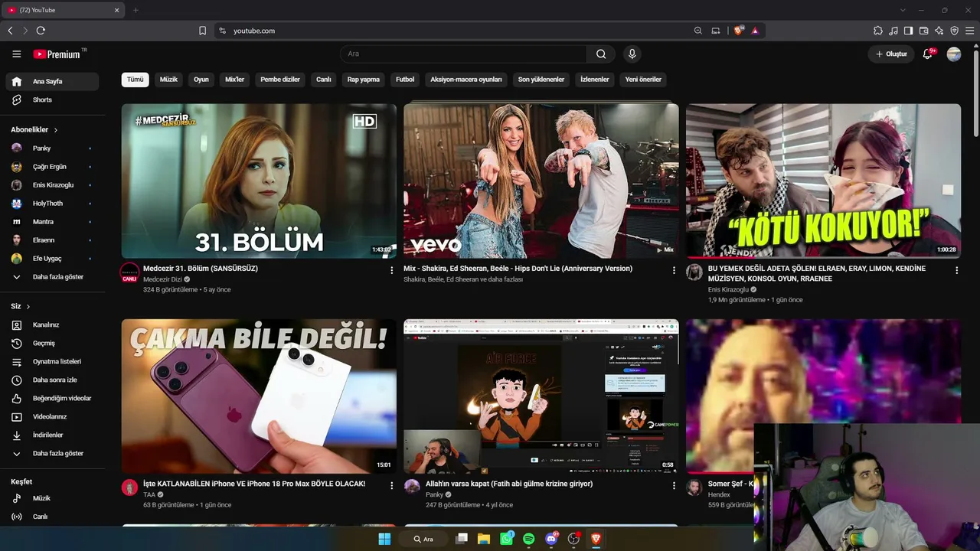Select the Müzik filter chip
The width and height of the screenshot is (980, 551).
(x=168, y=80)
